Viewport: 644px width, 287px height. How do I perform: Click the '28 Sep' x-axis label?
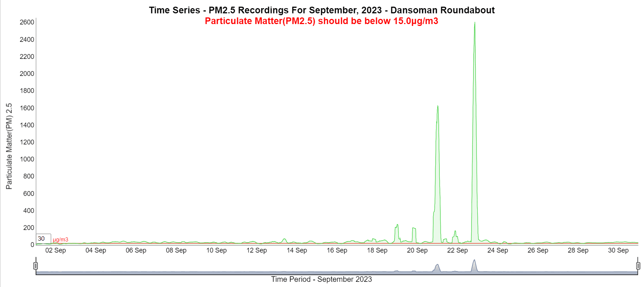click(578, 250)
